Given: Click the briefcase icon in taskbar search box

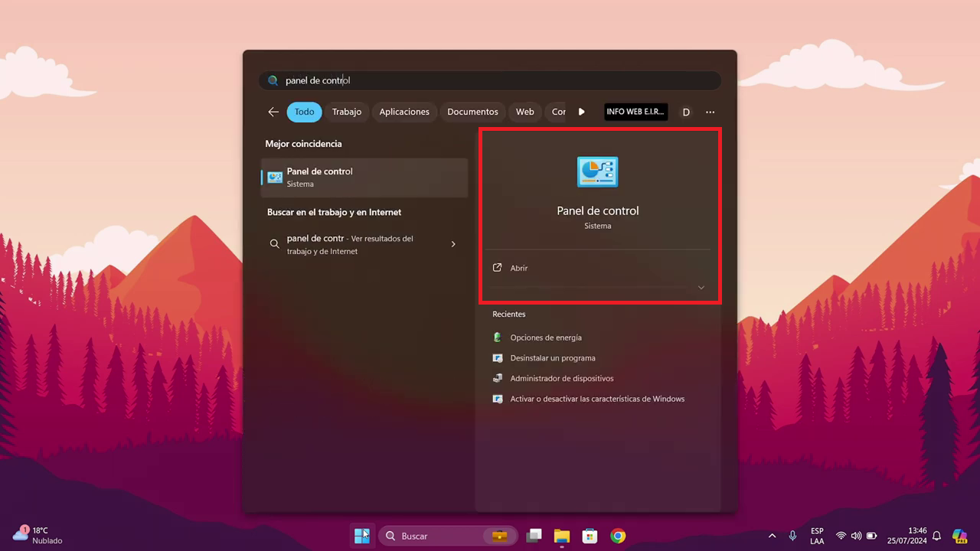Looking at the screenshot, I should 499,536.
